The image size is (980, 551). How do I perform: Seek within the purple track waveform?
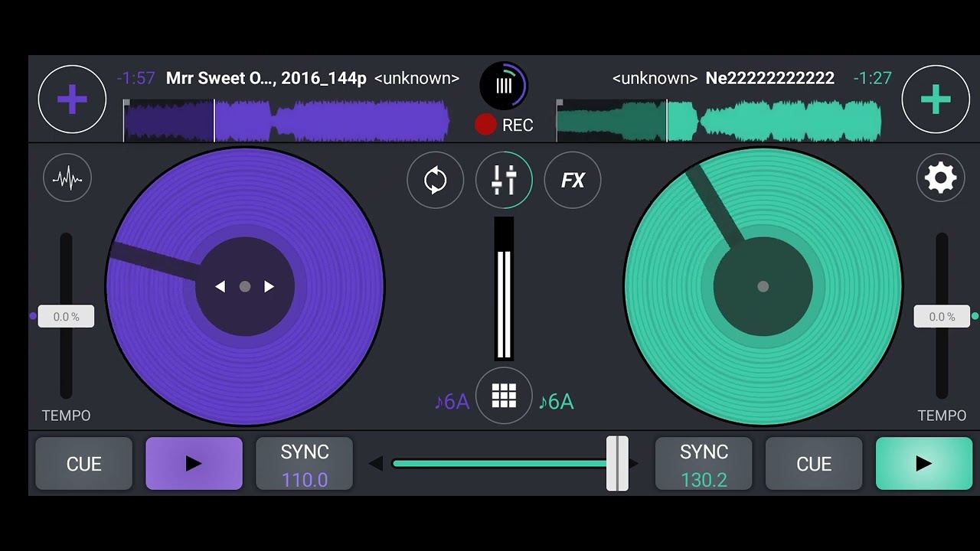286,121
